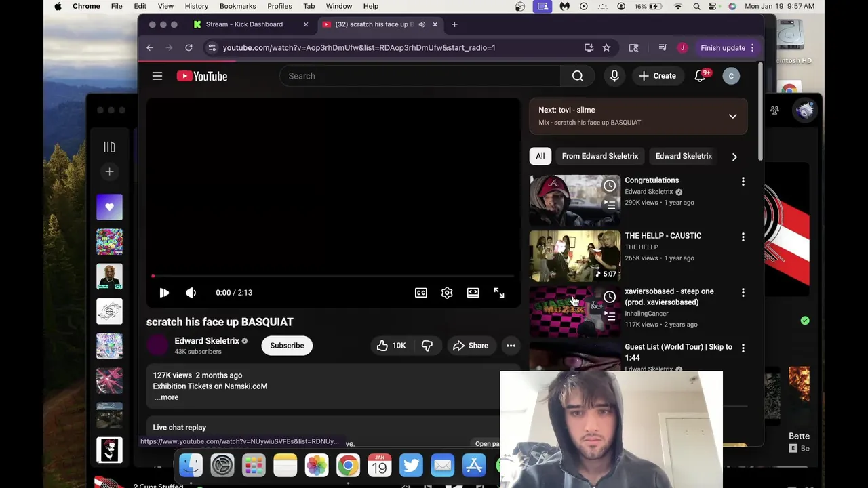Viewport: 868px width, 488px height.
Task: Expand the description with ...more
Action: click(166, 397)
